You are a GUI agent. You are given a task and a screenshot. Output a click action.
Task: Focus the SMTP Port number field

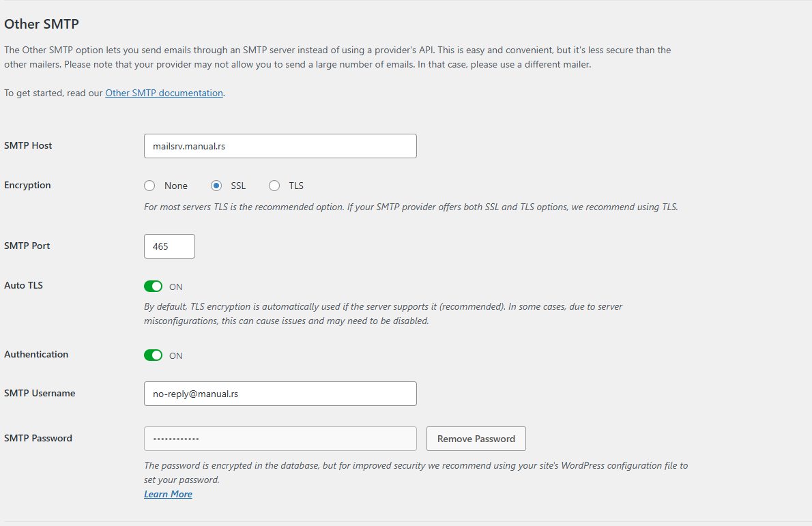pos(169,246)
